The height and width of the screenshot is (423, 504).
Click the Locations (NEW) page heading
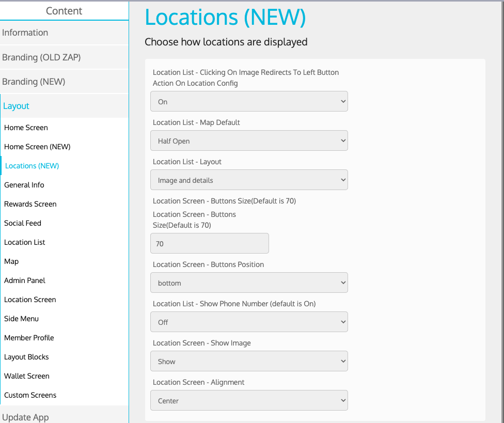(225, 17)
